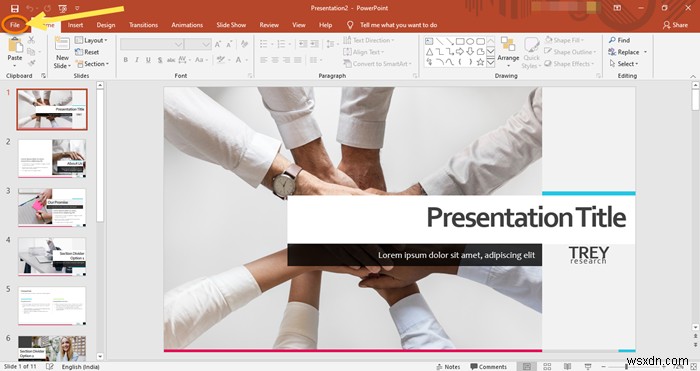Viewport: 700px width, 371px height.
Task: Click the Redo/Repeat icon
Action: tap(47, 8)
